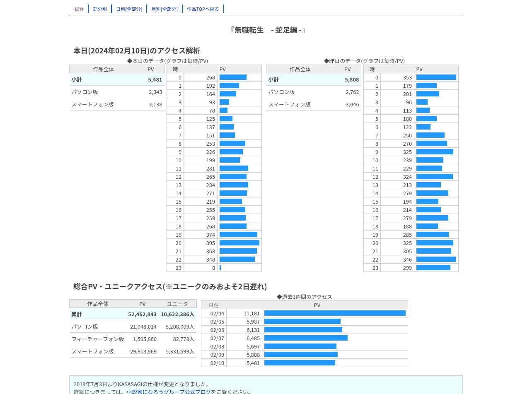Click the 日付 column header
Viewport: 532px width, 394px height.
pos(214,305)
